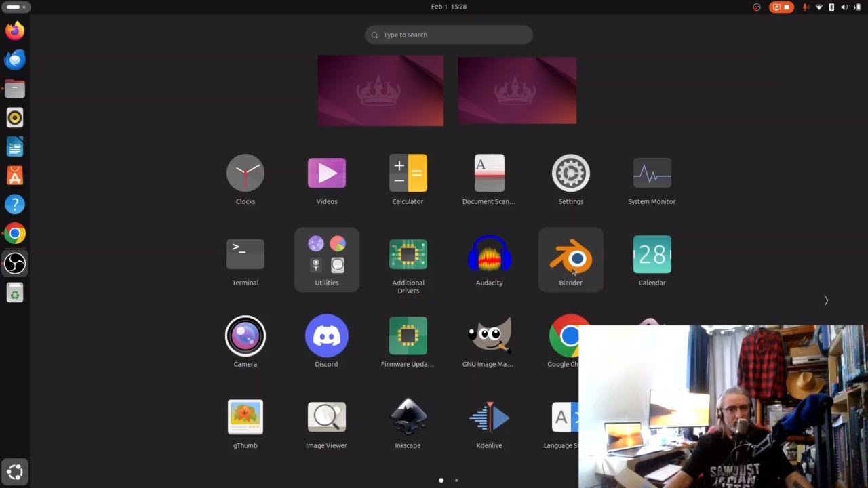Open the clock menu showing Feb 1 15:28

point(449,7)
